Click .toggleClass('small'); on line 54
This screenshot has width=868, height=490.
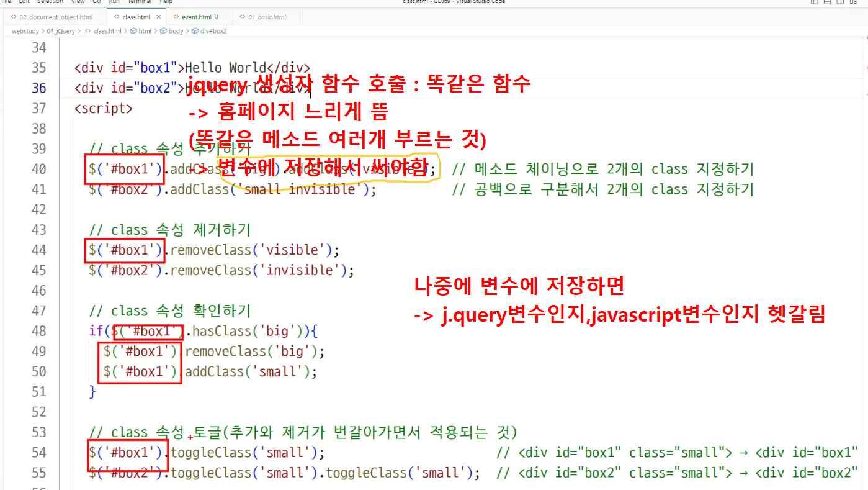click(244, 453)
